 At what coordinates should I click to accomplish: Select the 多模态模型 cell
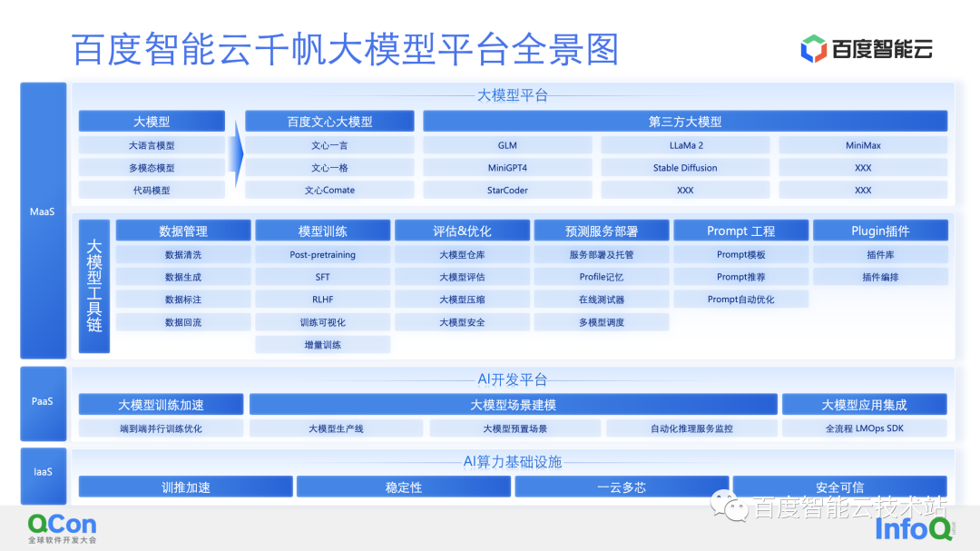click(152, 168)
